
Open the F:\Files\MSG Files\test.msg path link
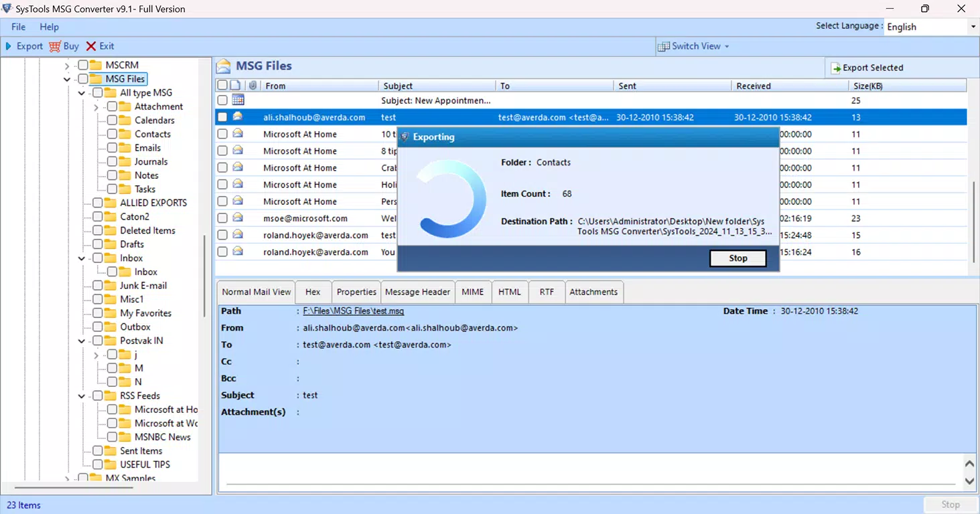tap(354, 311)
